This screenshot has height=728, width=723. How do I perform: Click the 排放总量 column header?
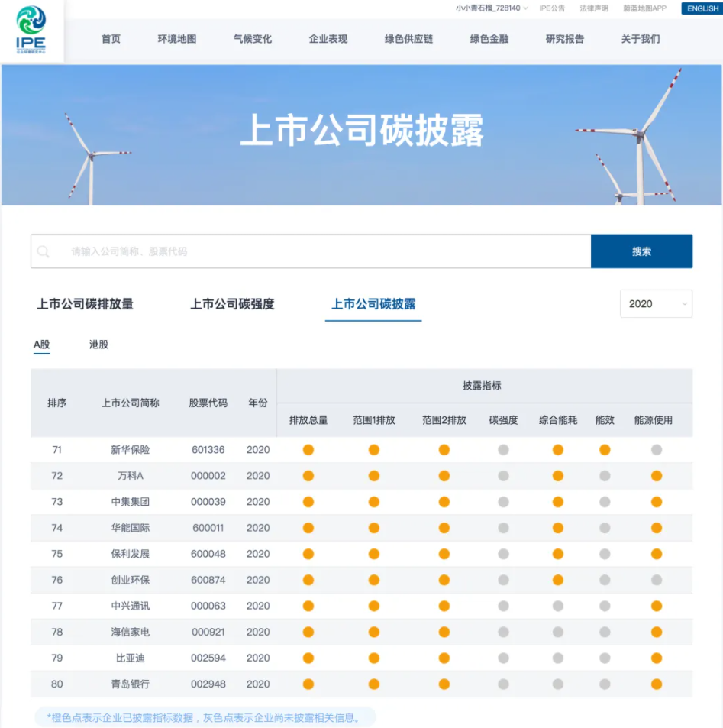click(x=308, y=420)
